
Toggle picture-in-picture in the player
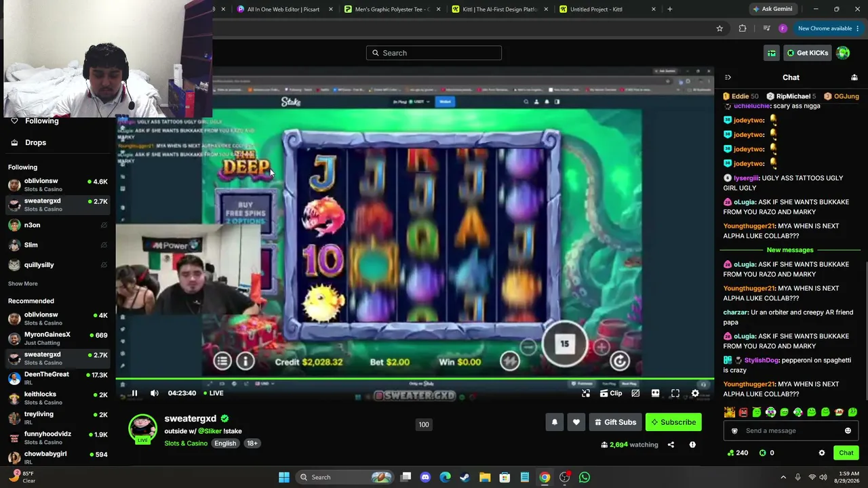coord(635,393)
